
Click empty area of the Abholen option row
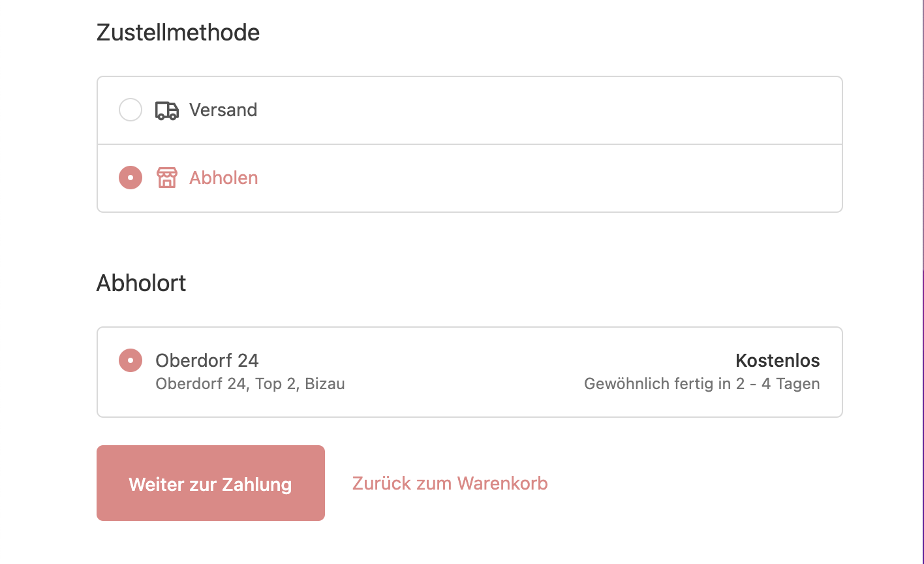click(x=522, y=178)
